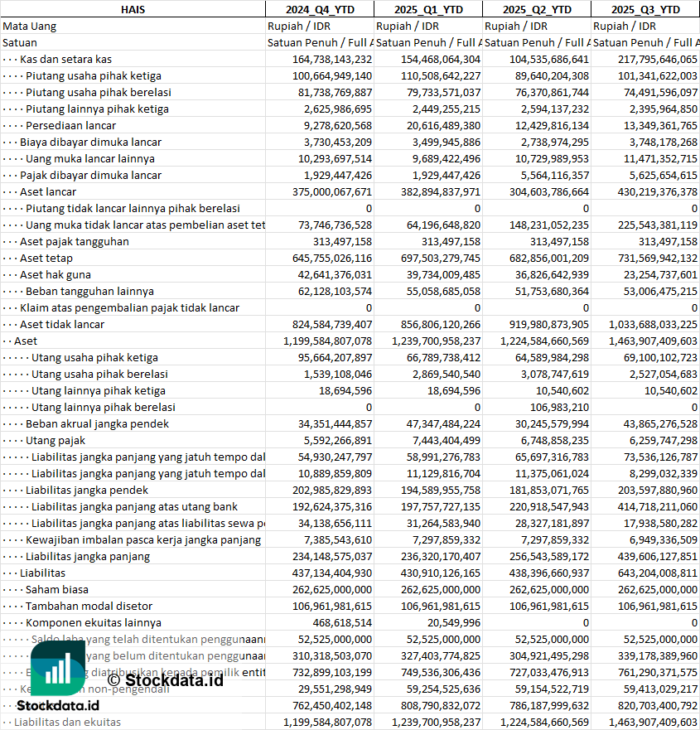The height and width of the screenshot is (730, 700).
Task: Click Kas value 164,738,143,232
Action: 332,59
